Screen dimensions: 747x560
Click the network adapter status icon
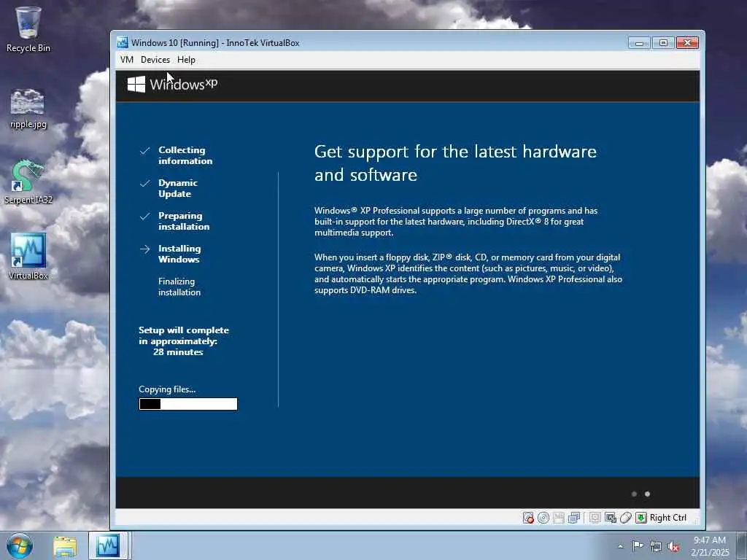click(574, 518)
